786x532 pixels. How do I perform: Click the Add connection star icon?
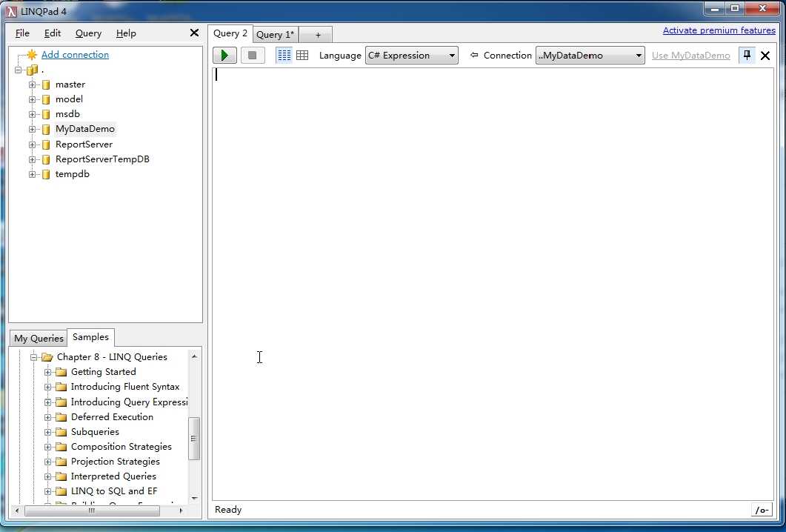tap(32, 55)
